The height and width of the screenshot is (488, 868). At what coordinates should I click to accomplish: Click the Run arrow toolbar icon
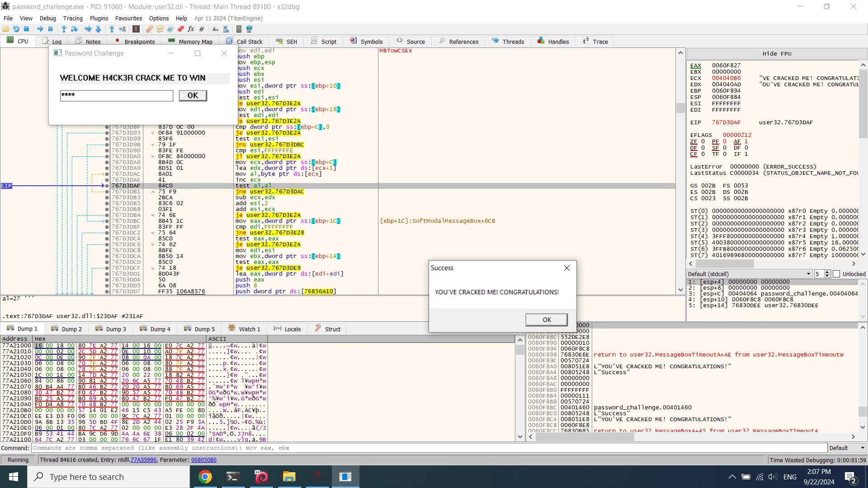click(40, 29)
